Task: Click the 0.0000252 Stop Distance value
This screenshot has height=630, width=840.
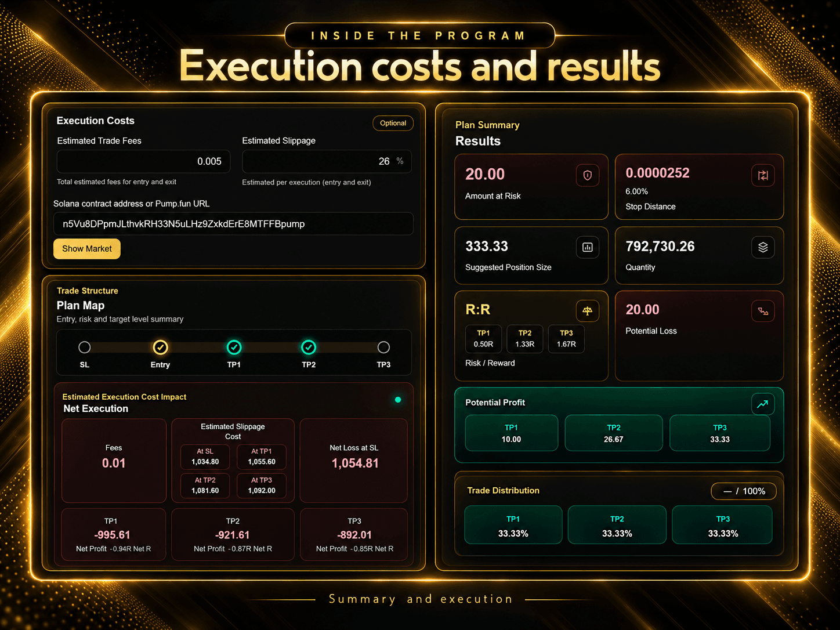Action: tap(657, 173)
